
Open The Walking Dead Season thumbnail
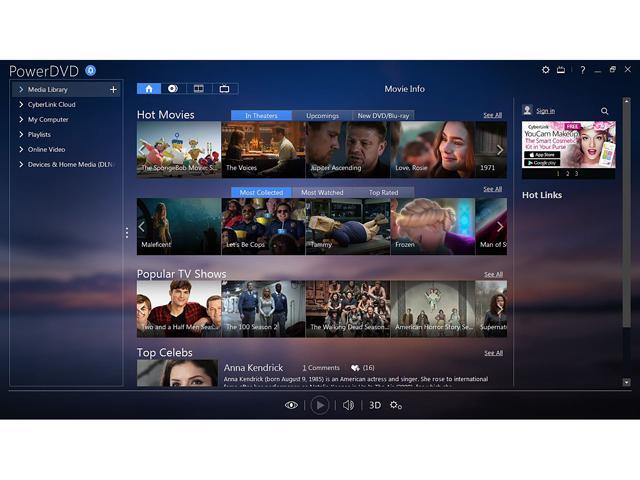tap(348, 309)
